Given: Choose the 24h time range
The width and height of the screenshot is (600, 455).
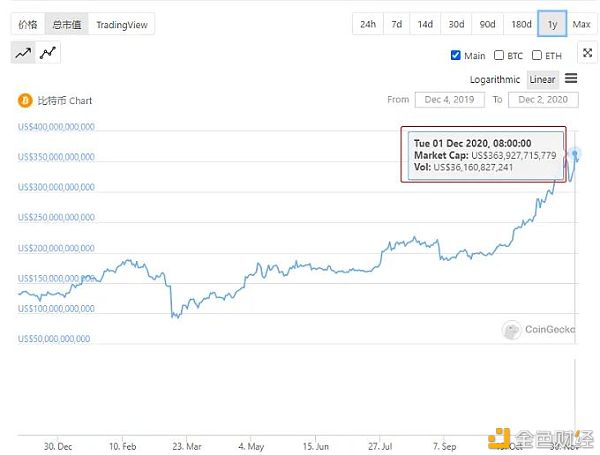Looking at the screenshot, I should pyautogui.click(x=368, y=24).
